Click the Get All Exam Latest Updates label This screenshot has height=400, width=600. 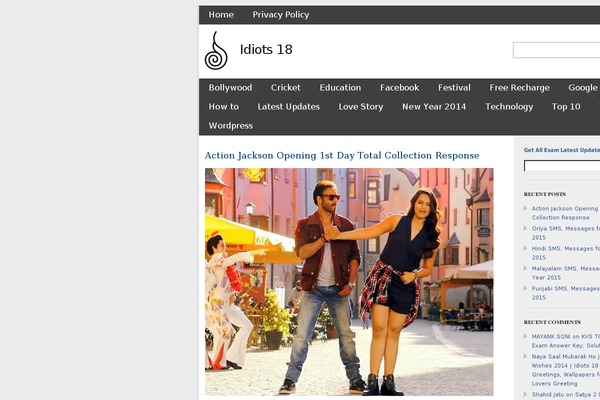[562, 150]
